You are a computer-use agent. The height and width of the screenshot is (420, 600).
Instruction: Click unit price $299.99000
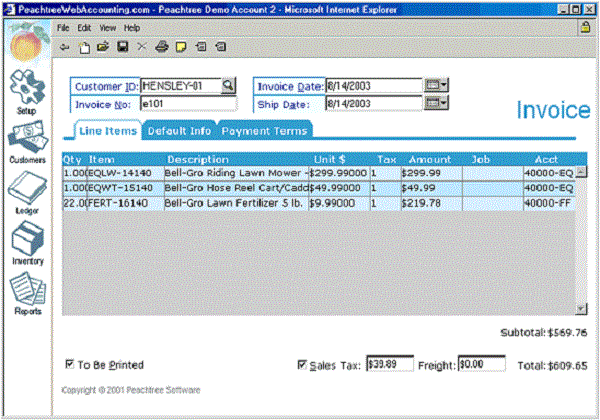[339, 173]
